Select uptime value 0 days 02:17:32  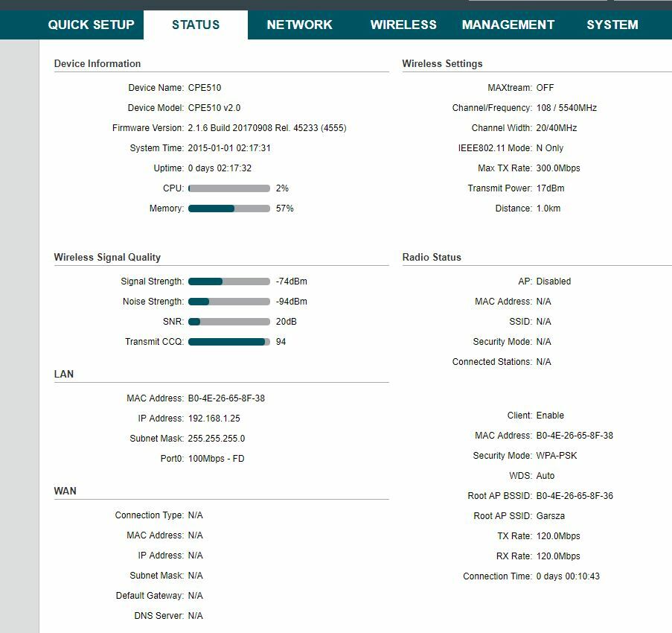(x=220, y=168)
